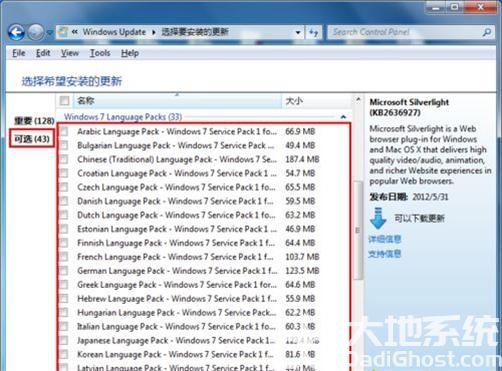
Task: Sort by the 名称 column header
Action: pyautogui.click(x=177, y=100)
